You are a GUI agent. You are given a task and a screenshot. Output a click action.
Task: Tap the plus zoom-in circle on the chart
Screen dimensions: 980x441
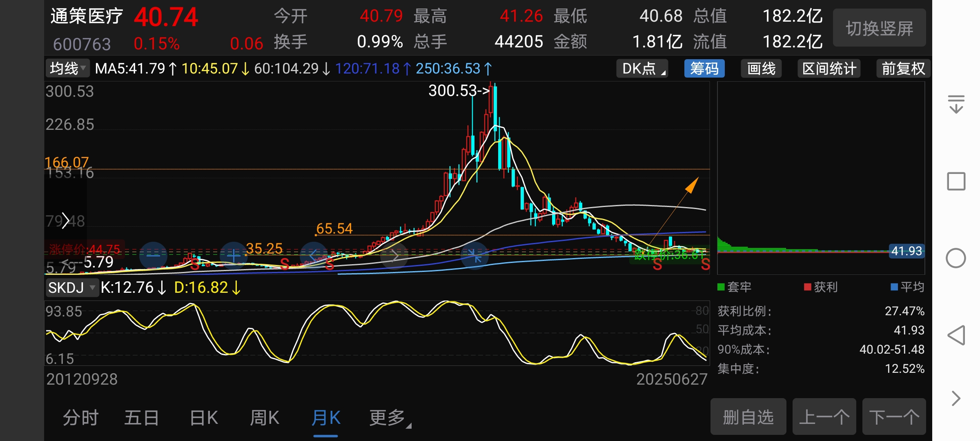234,256
